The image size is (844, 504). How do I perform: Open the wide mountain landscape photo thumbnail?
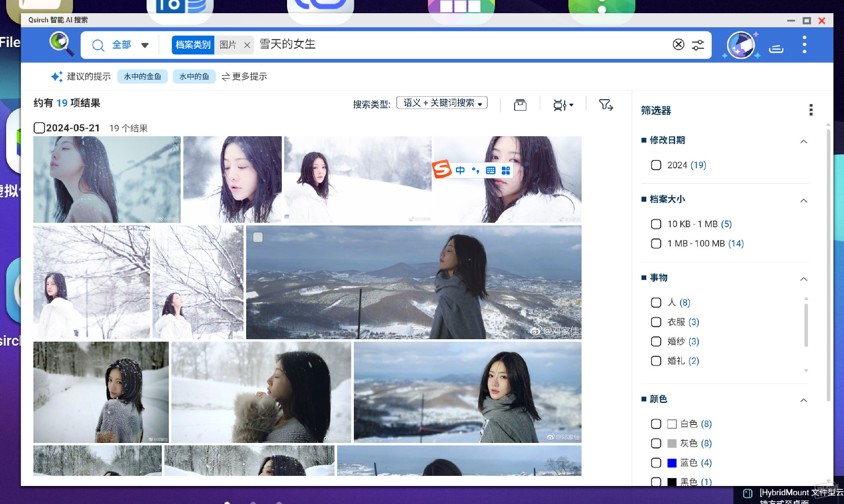(x=413, y=282)
